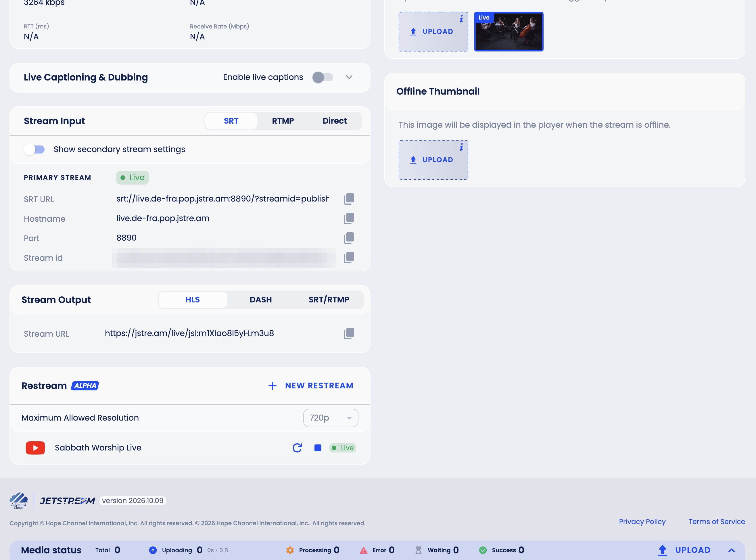Click the Uploading status icon
The width and height of the screenshot is (756, 560).
click(x=153, y=550)
